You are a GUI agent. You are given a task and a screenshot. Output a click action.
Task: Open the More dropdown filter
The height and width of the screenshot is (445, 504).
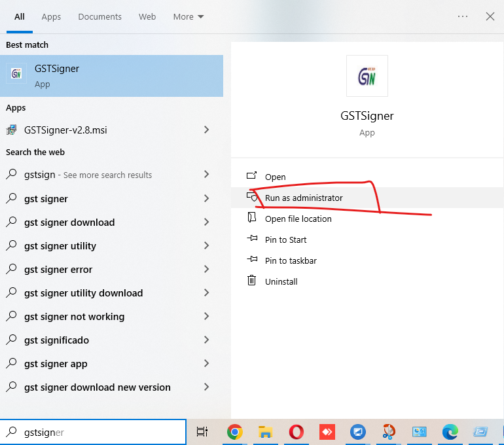click(x=189, y=17)
